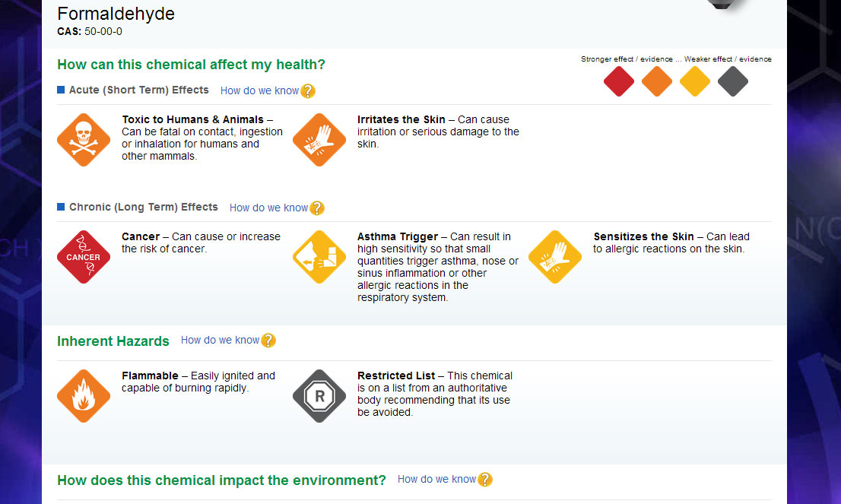The image size is (841, 504).
Task: Click the Irritates the Skin hand icon
Action: point(319,140)
